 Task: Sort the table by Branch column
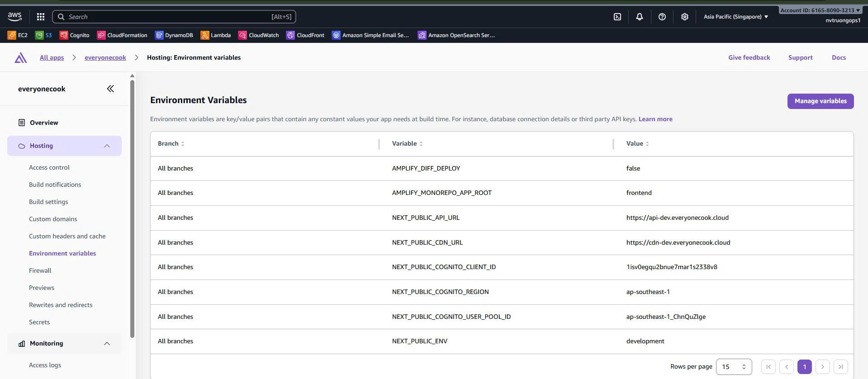(171, 143)
